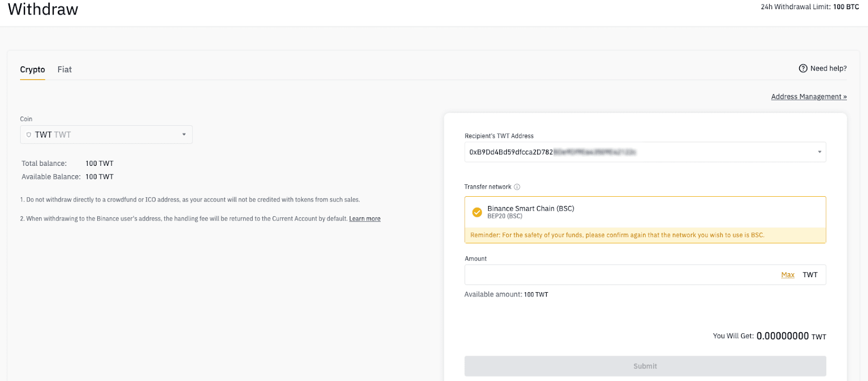Click the Learn more link
This screenshot has height=381, width=868.
coord(365,218)
